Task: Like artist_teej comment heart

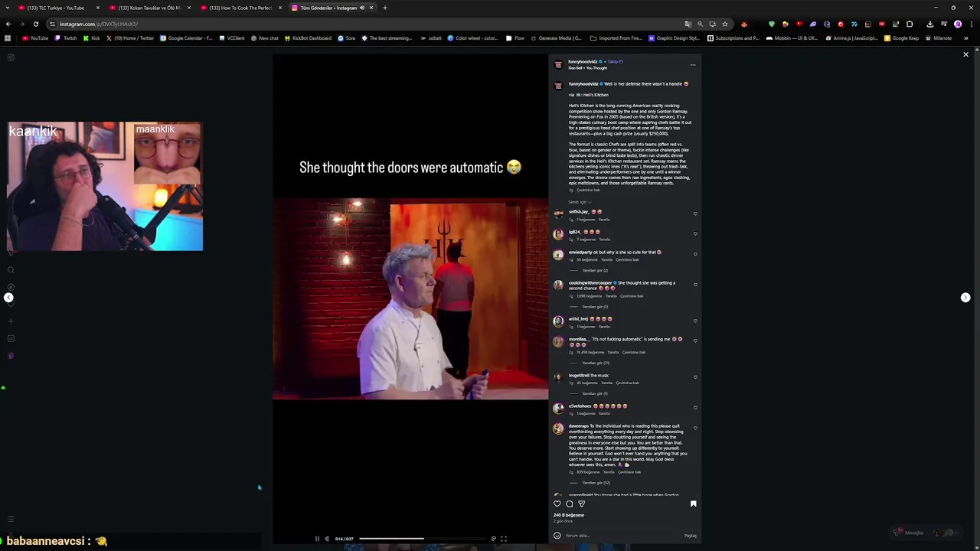Action: pos(695,321)
